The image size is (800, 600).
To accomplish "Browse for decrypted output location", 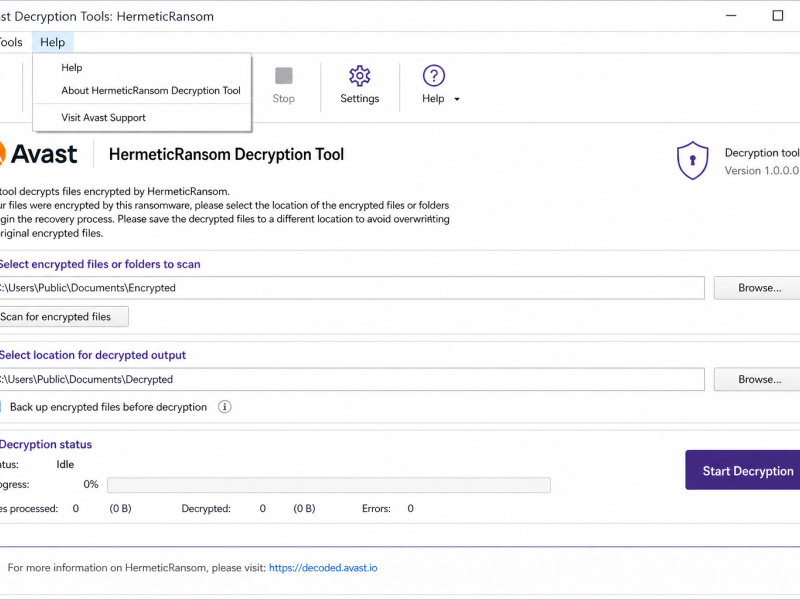I will 757,379.
